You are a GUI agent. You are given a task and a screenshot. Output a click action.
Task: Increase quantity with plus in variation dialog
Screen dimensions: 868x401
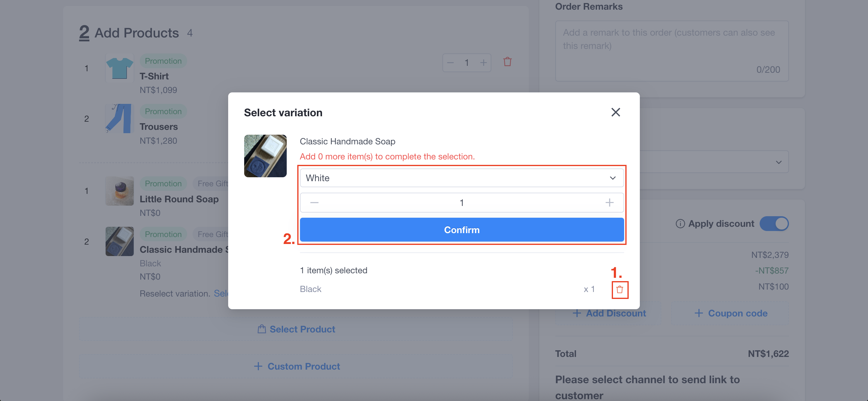(609, 202)
